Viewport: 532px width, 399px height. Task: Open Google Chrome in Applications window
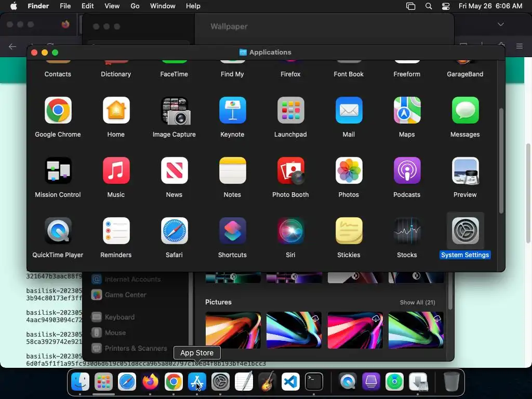58,110
